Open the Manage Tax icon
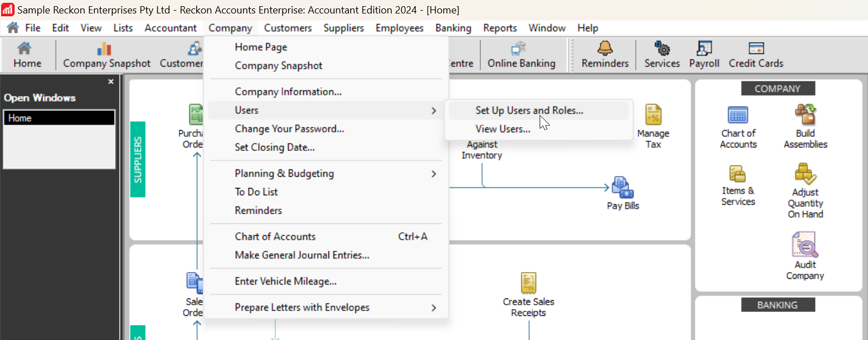The height and width of the screenshot is (340, 868). click(x=653, y=126)
